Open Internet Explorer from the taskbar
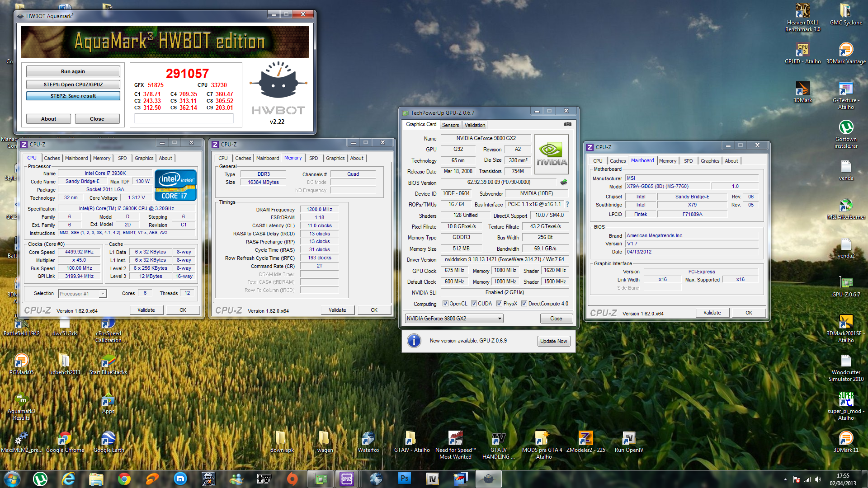 point(68,479)
